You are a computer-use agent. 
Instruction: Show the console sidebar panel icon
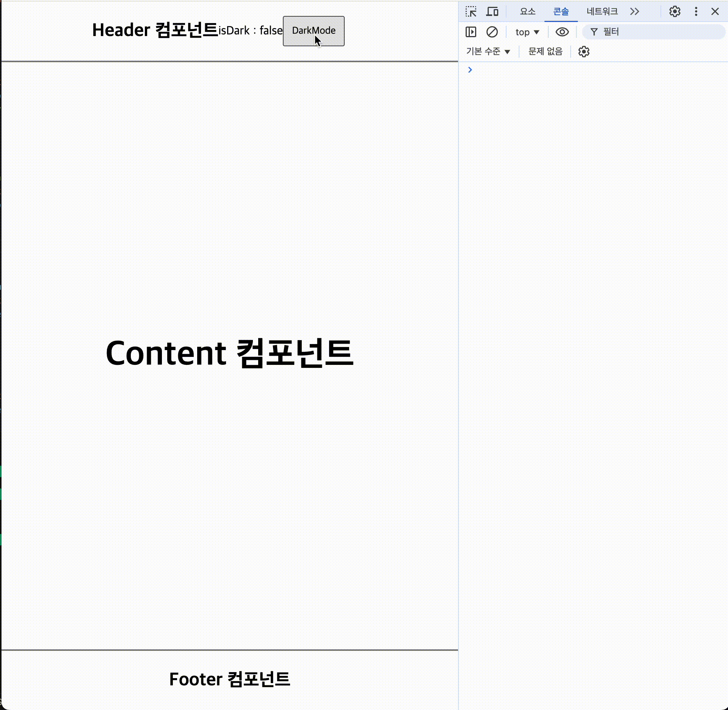tap(471, 32)
